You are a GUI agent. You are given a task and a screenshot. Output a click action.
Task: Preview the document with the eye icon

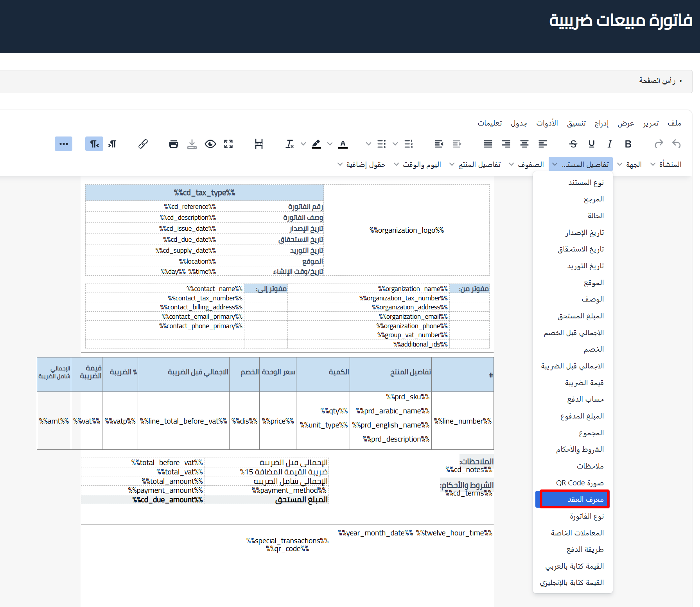(210, 144)
